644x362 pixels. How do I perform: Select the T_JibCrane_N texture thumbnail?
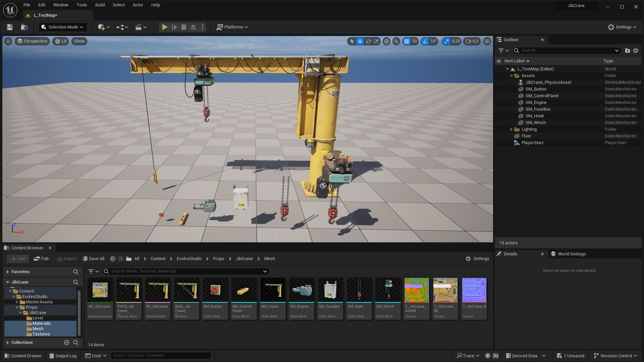[474, 298]
